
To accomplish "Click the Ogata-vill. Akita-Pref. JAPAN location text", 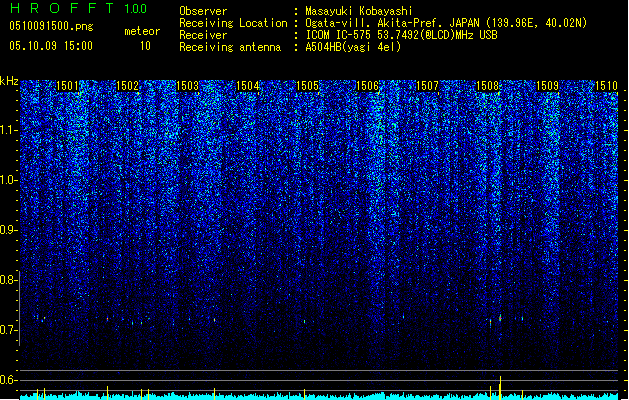I will coord(446,23).
